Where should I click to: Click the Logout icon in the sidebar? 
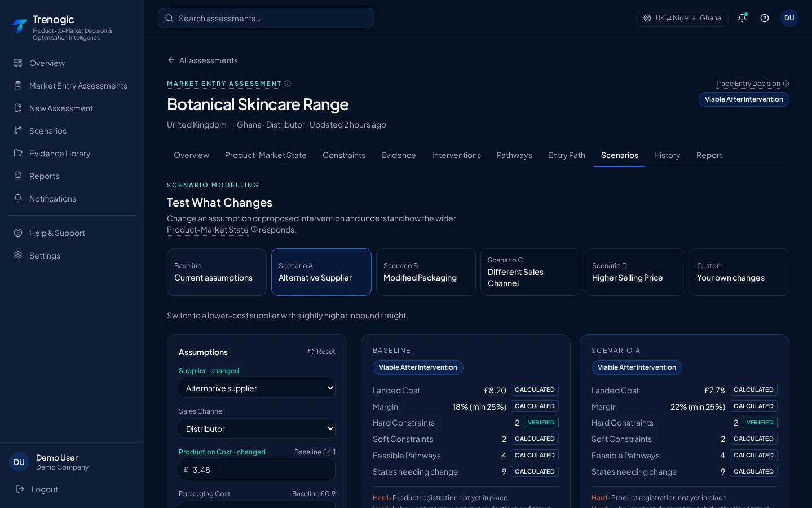(x=20, y=489)
